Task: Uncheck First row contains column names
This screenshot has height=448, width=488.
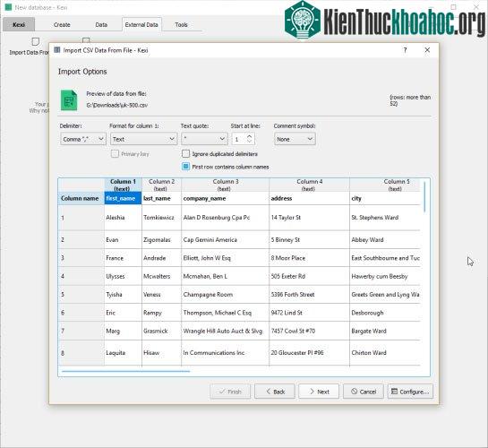Action: pos(186,167)
